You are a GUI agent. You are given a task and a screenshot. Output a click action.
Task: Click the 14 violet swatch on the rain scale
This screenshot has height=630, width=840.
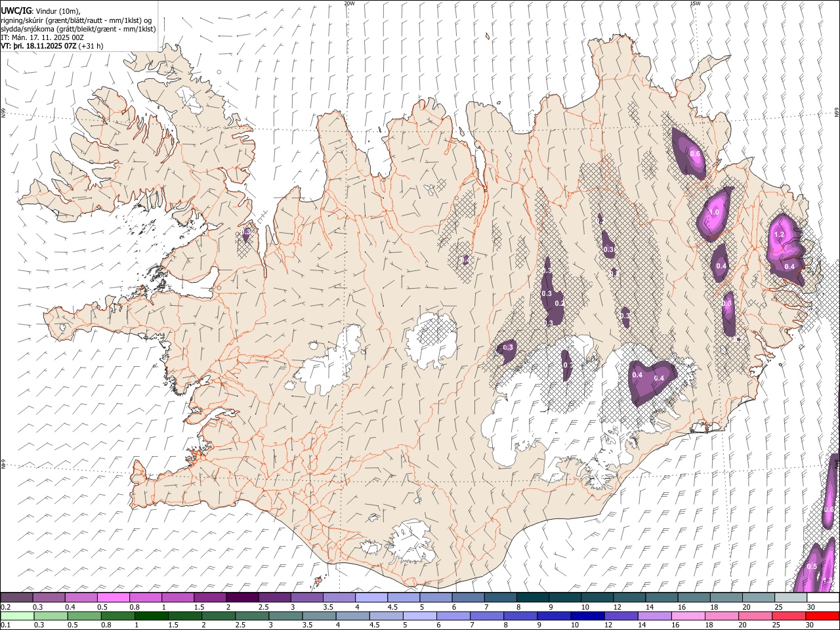(654, 616)
